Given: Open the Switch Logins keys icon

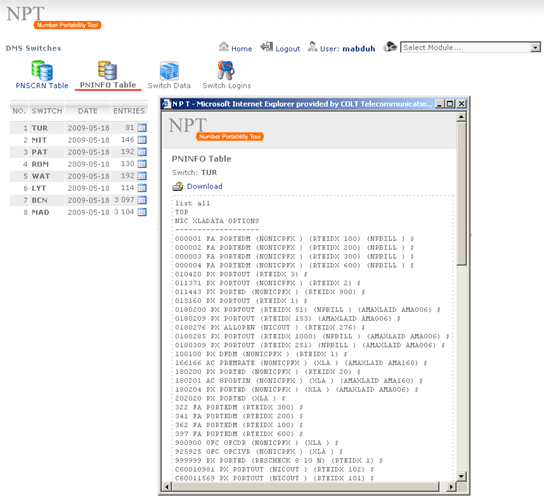Looking at the screenshot, I should tap(226, 70).
